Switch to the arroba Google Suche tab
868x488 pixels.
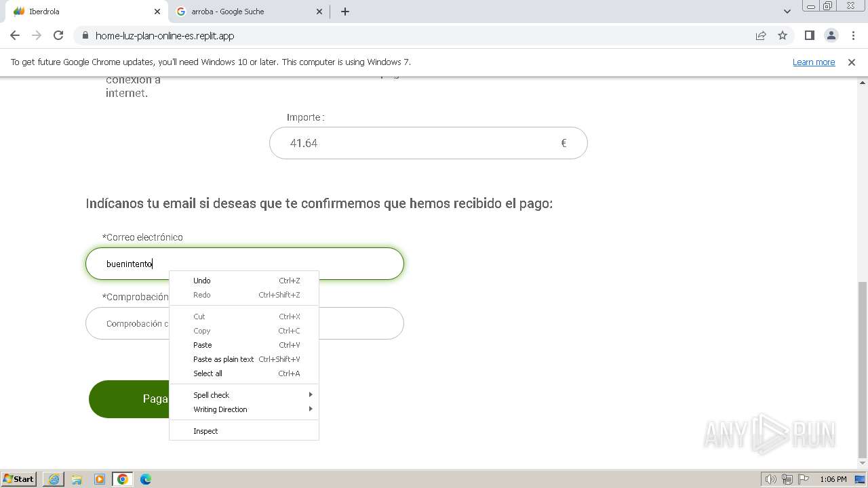tap(248, 12)
